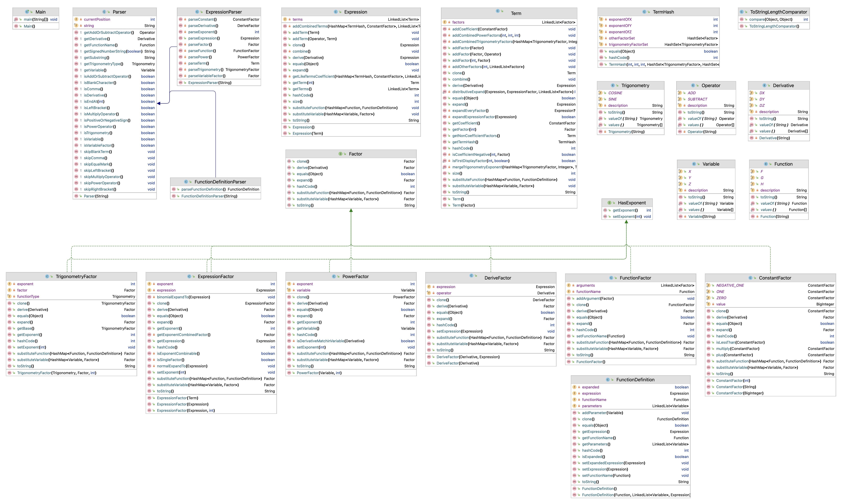Click the class icon next to Expression title
The image size is (842, 504).
(336, 12)
